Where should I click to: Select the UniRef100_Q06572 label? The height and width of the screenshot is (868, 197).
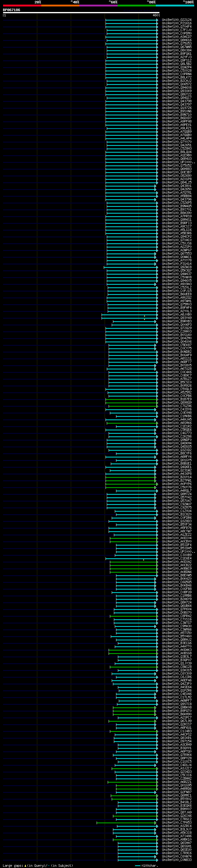pyautogui.click(x=176, y=84)
